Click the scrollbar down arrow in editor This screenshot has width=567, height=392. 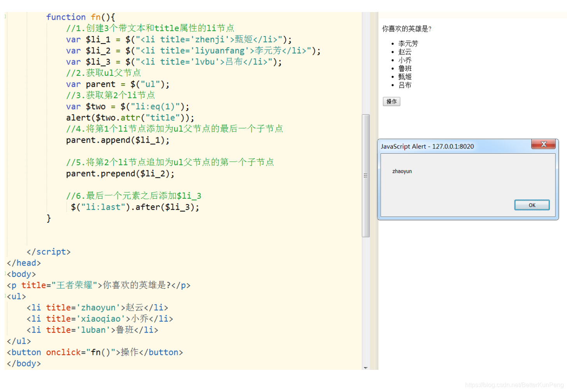click(366, 367)
